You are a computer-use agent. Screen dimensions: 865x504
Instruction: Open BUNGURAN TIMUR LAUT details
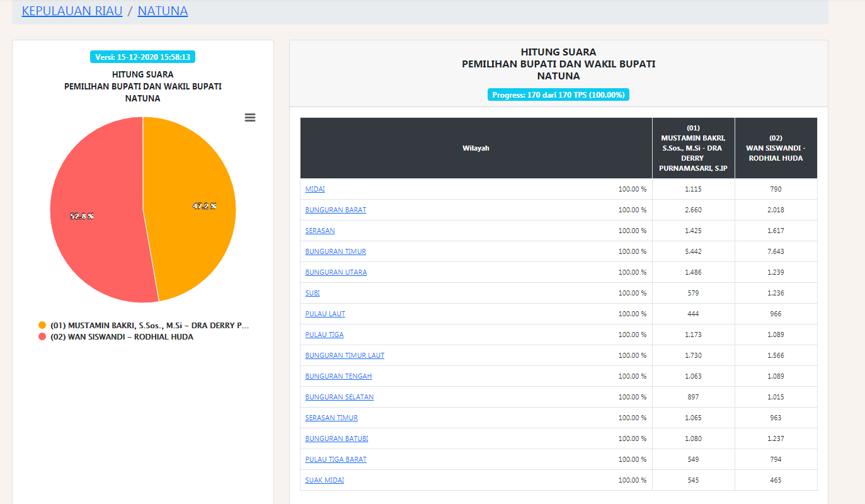(345, 355)
